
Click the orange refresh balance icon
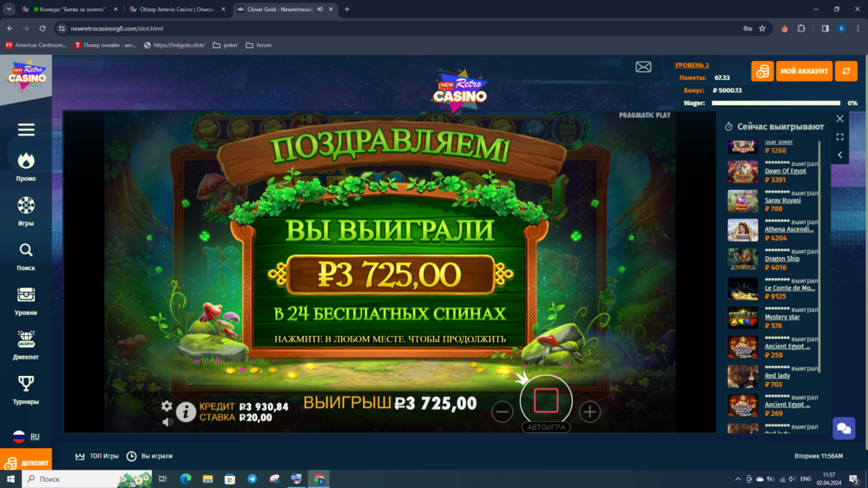[x=845, y=71]
